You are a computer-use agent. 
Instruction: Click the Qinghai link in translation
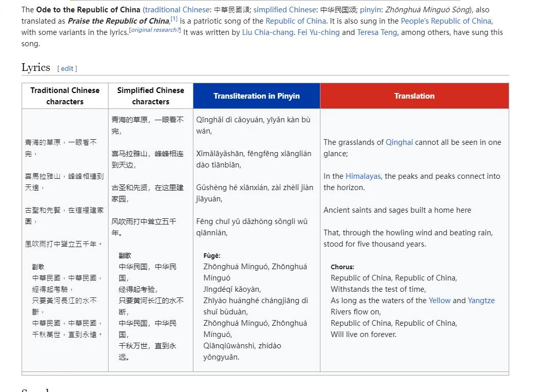(x=399, y=142)
